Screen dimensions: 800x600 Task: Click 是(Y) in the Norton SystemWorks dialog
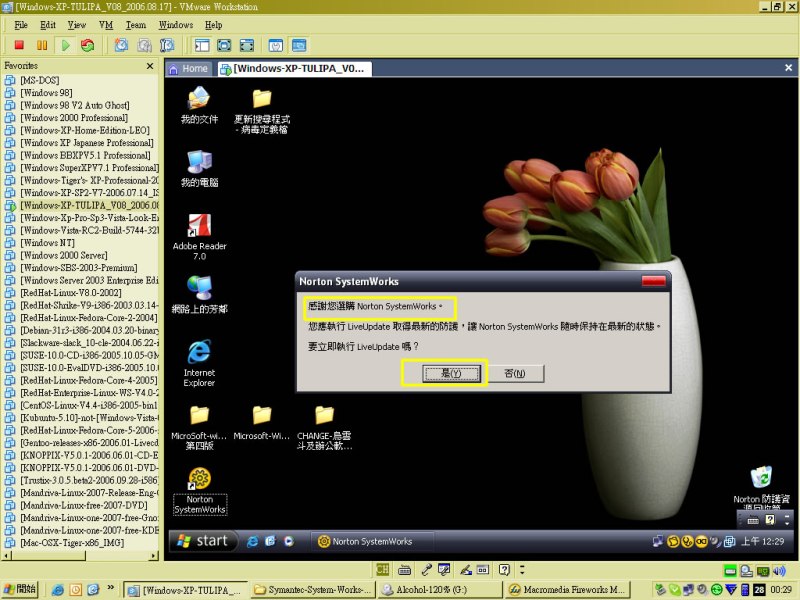click(451, 373)
